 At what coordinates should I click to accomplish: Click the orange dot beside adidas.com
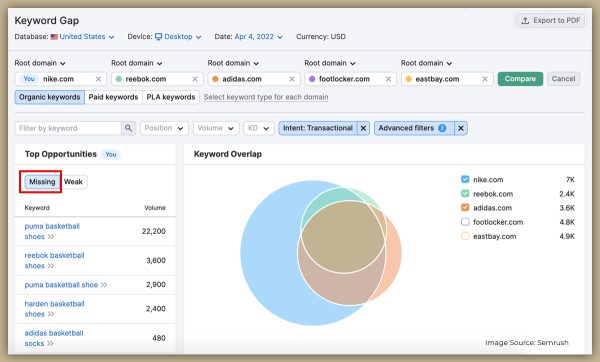click(215, 79)
